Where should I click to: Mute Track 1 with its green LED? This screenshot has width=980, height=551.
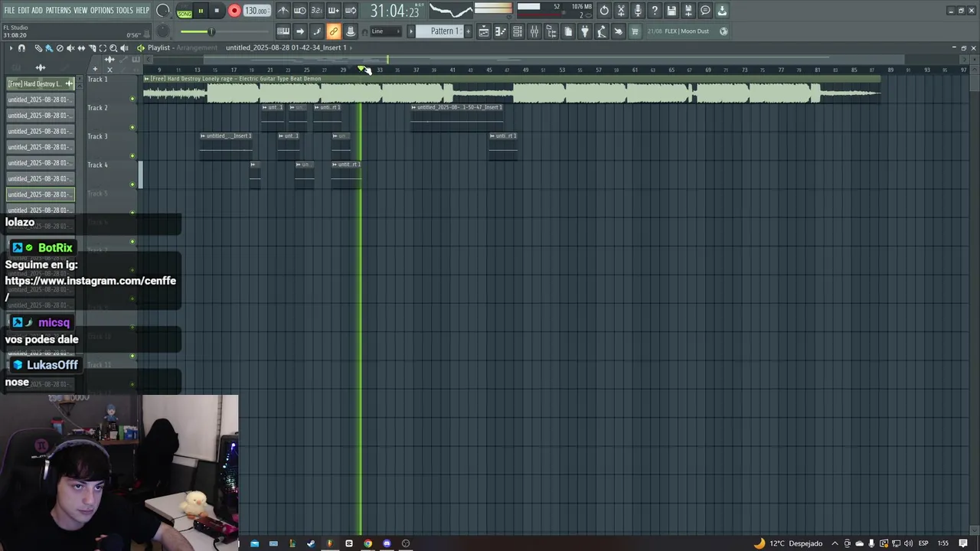[x=132, y=98]
